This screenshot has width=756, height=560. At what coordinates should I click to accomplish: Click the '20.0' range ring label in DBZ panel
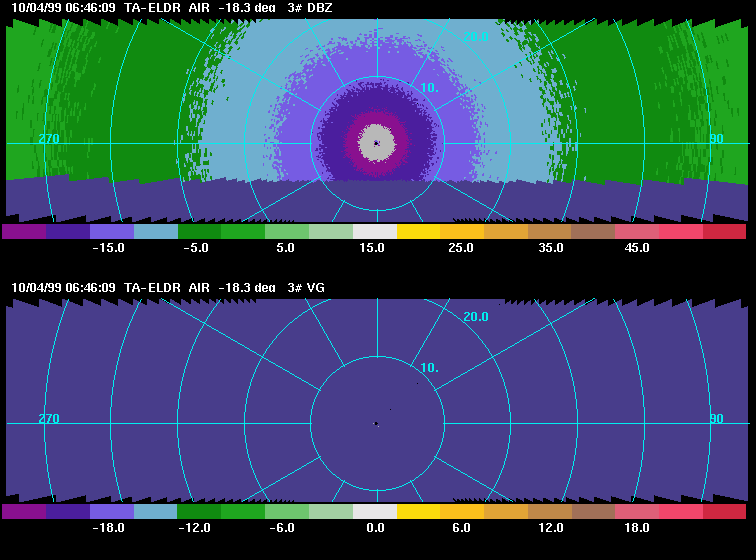(476, 37)
